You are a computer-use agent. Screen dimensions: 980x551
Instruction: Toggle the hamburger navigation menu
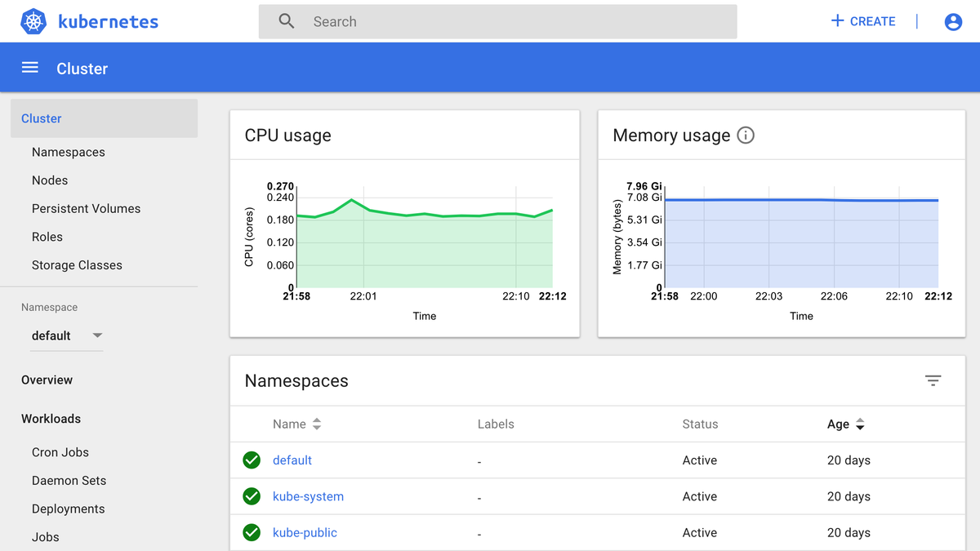click(x=30, y=68)
